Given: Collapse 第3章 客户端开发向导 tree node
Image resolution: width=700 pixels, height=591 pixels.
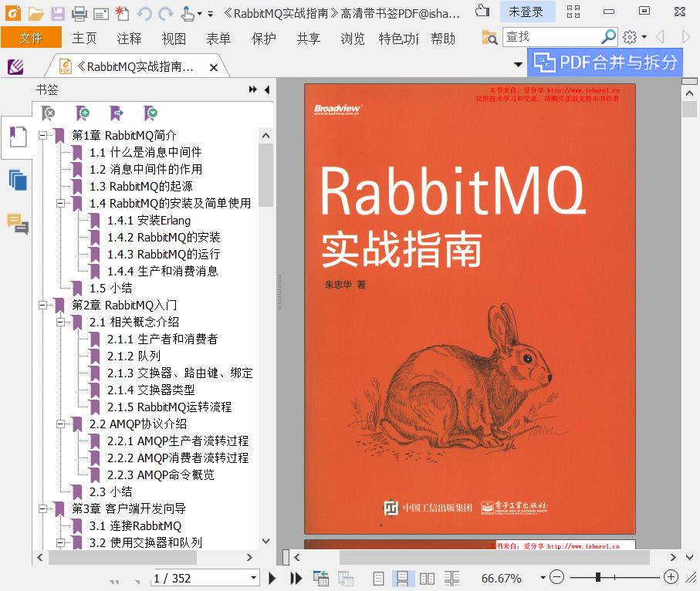Looking at the screenshot, I should pos(42,509).
